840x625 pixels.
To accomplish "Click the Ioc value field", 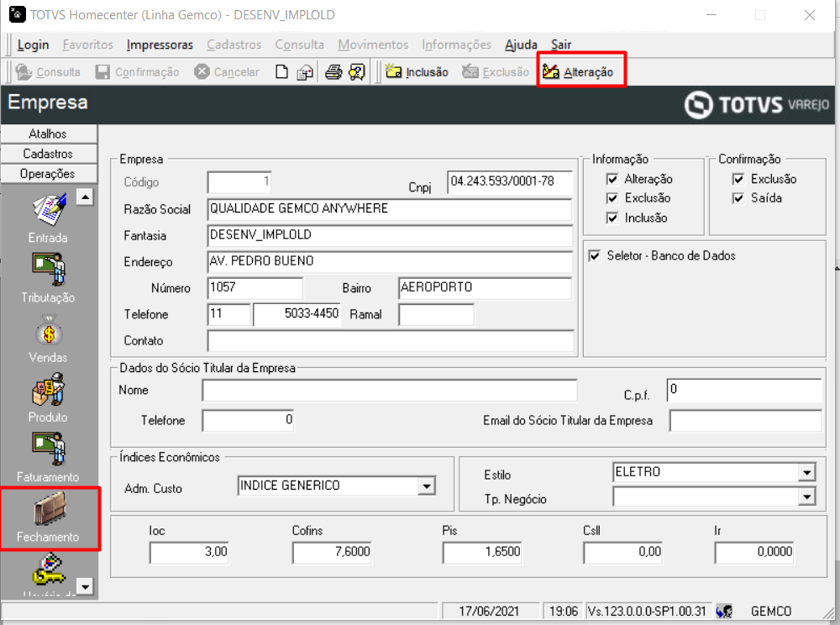I will 189,553.
